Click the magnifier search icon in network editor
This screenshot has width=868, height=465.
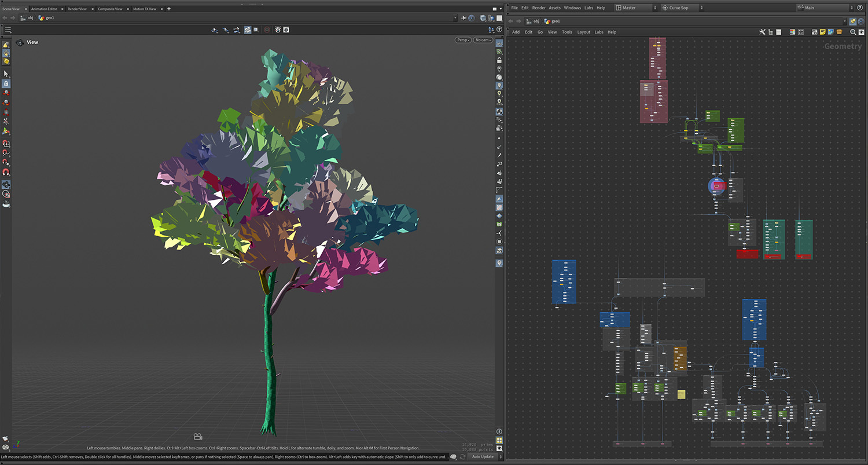(853, 32)
